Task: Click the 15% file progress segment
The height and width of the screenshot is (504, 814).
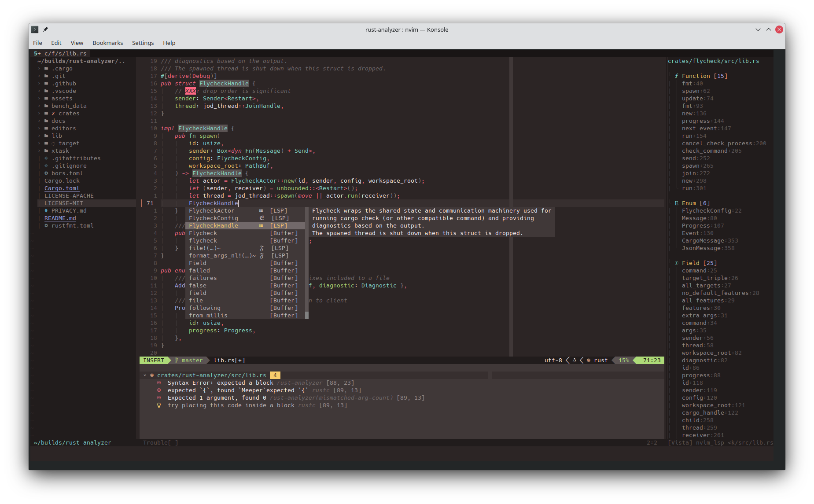Action: point(624,361)
